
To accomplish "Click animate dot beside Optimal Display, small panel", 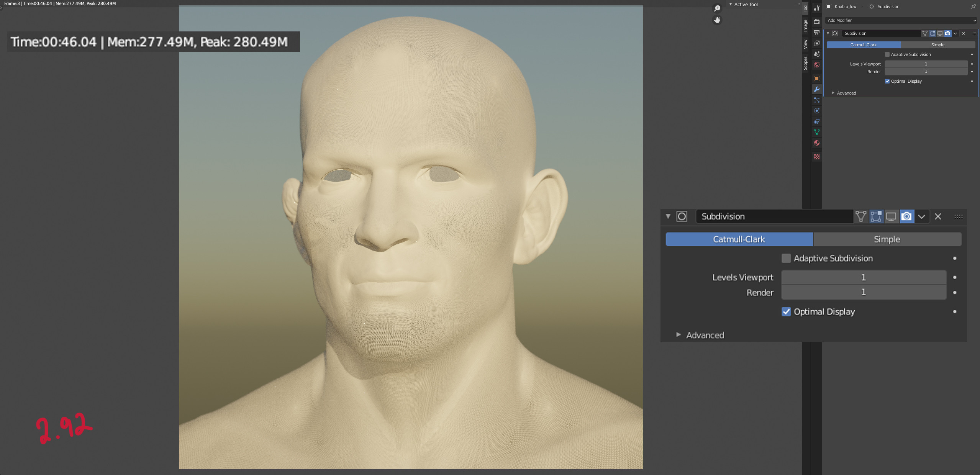I will 972,81.
